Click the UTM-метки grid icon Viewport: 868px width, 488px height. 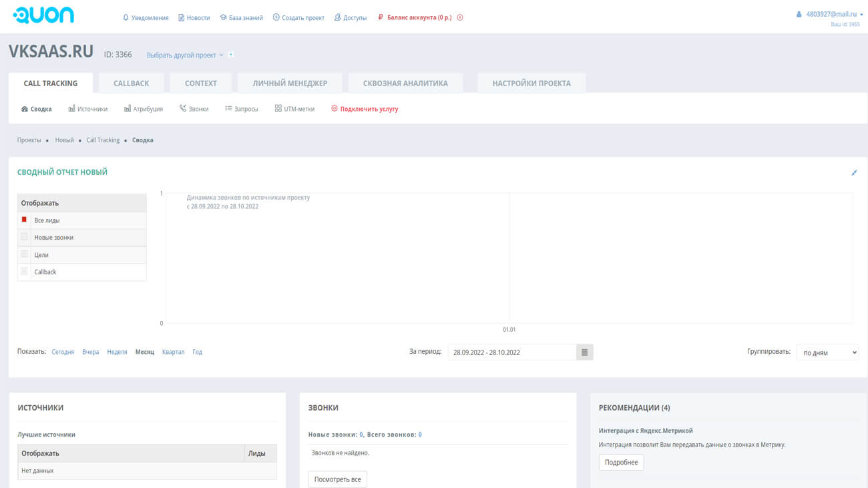coord(278,109)
